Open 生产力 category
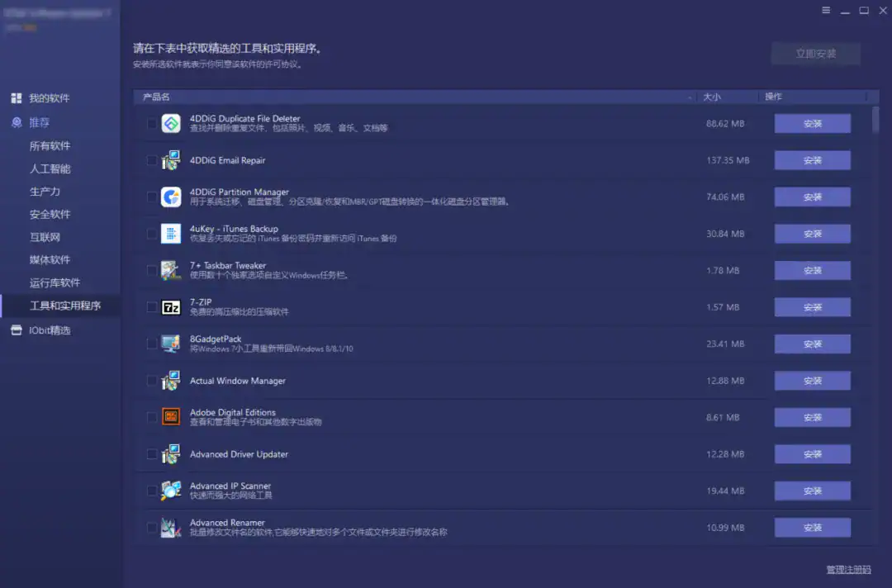 (x=45, y=192)
